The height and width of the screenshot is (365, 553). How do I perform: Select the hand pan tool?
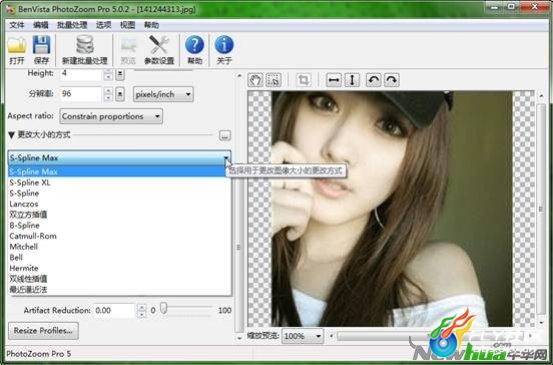pyautogui.click(x=255, y=80)
